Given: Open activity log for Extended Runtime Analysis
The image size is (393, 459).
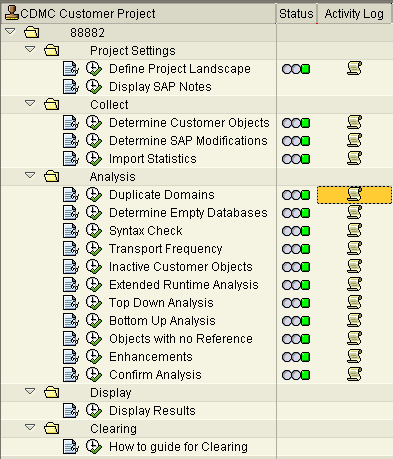Looking at the screenshot, I should [354, 284].
